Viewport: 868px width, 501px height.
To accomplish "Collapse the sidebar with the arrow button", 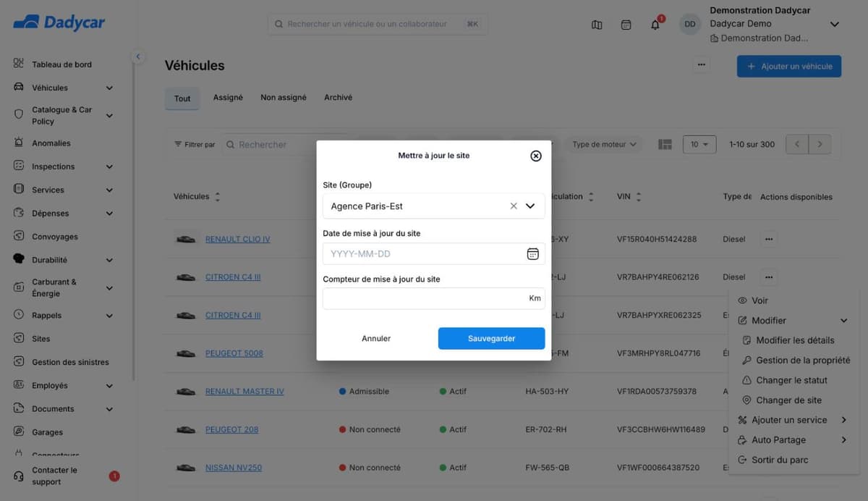I will click(138, 56).
